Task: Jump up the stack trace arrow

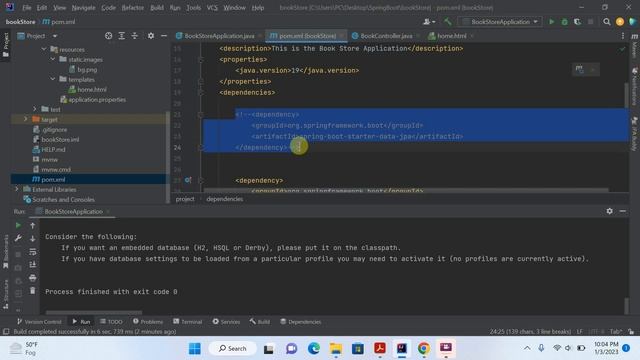Action: coord(33,225)
